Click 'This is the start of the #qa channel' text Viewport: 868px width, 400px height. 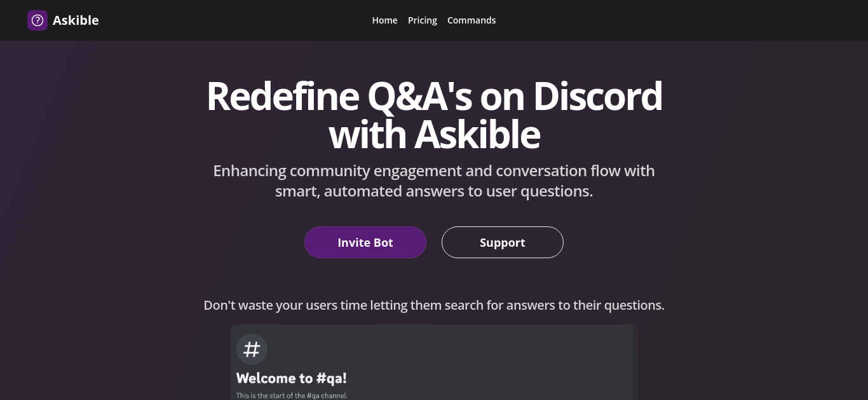coord(292,396)
